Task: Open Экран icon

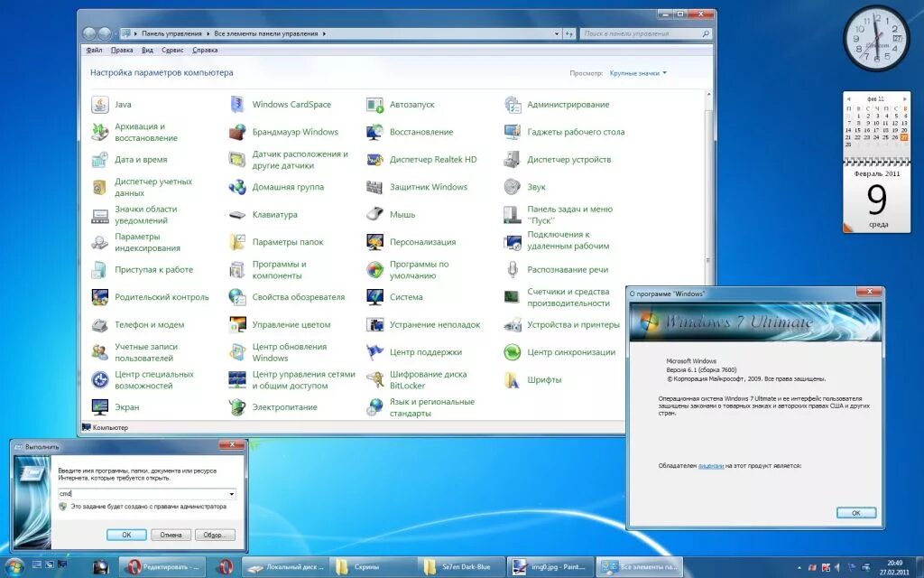Action: click(x=99, y=407)
